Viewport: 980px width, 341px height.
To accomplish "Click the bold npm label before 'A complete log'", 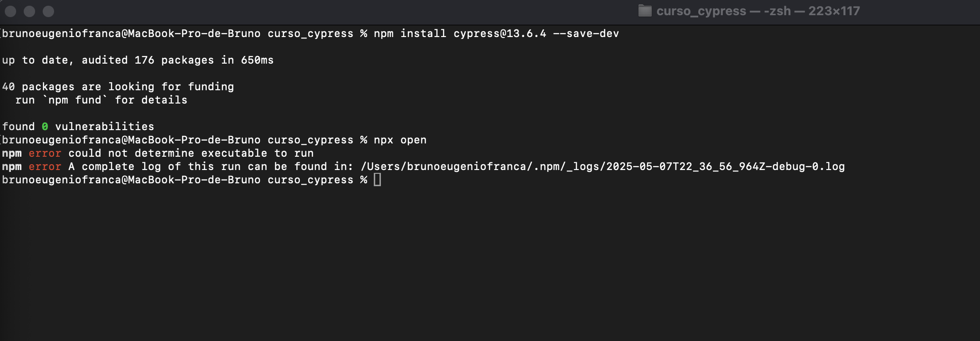I will pos(12,167).
